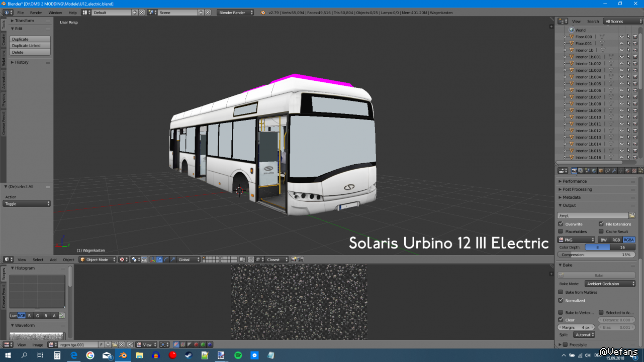Image resolution: width=644 pixels, height=362 pixels.
Task: Uncheck the Normalized bake option
Action: pos(561,300)
